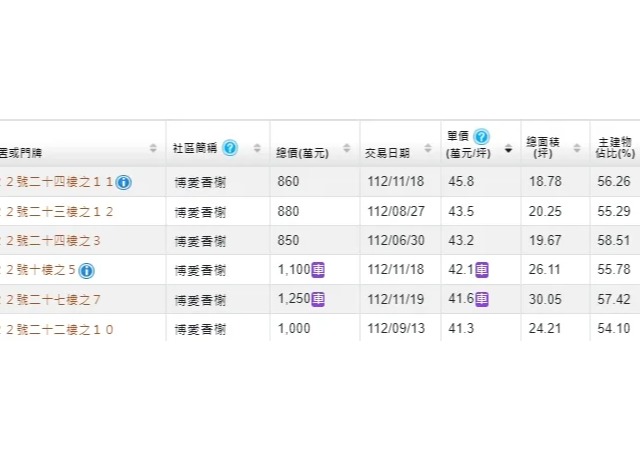Open address link 二十二樓之10
This screenshot has width=640, height=460.
coord(60,328)
